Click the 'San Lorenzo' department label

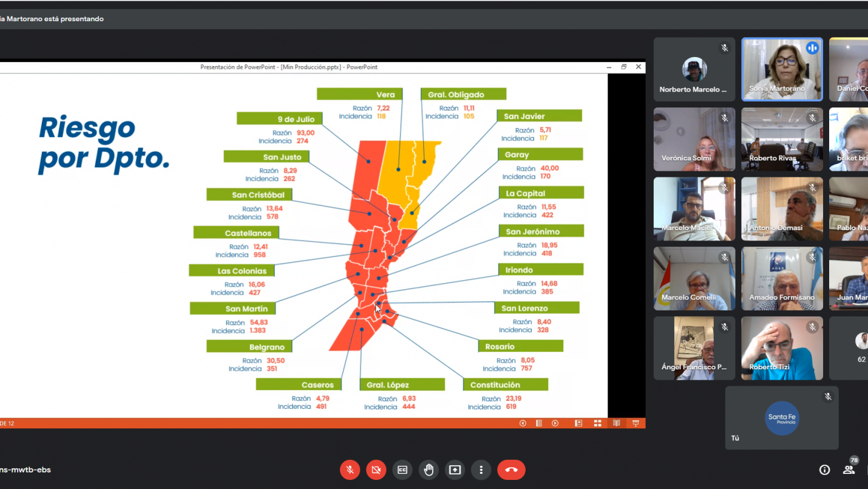[x=537, y=307]
